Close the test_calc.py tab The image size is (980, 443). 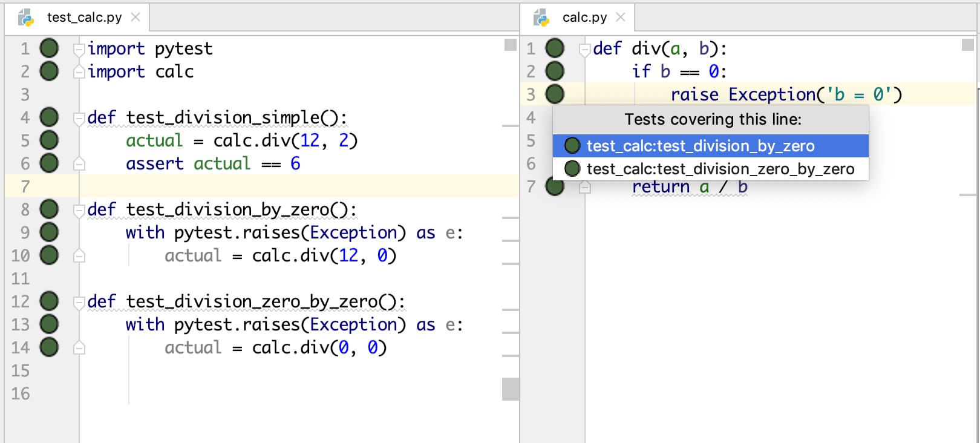click(x=136, y=18)
